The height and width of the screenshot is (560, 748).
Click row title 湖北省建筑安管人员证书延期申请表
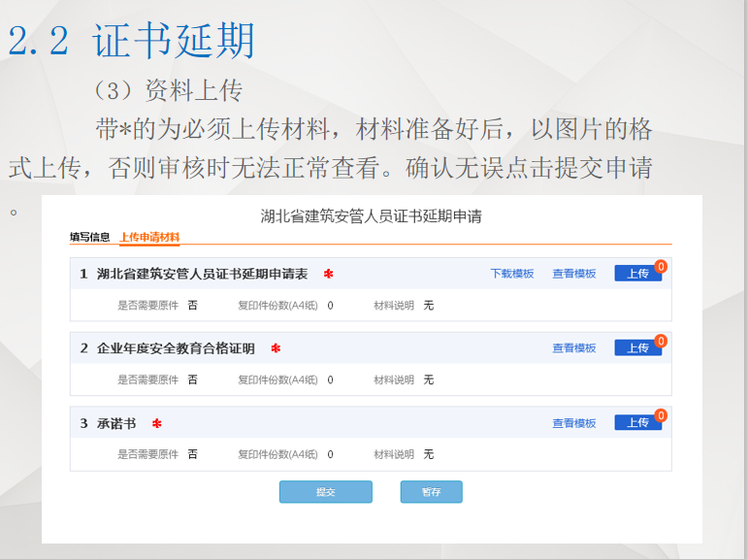[202, 274]
